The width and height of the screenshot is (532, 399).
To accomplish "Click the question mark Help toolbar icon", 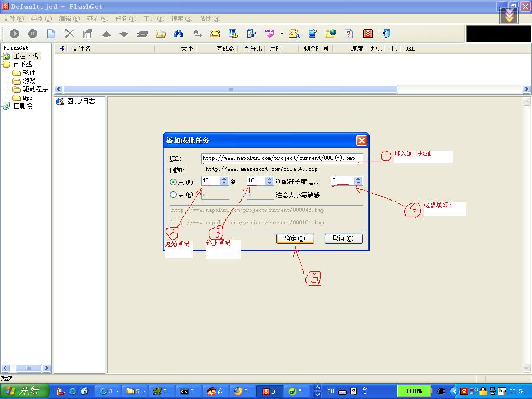I will coord(349,34).
